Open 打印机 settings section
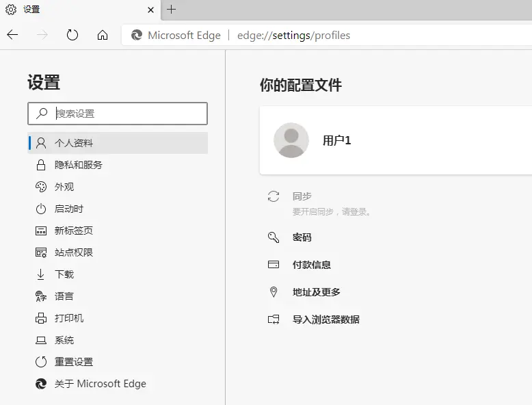This screenshot has height=405, width=532. pyautogui.click(x=118, y=318)
